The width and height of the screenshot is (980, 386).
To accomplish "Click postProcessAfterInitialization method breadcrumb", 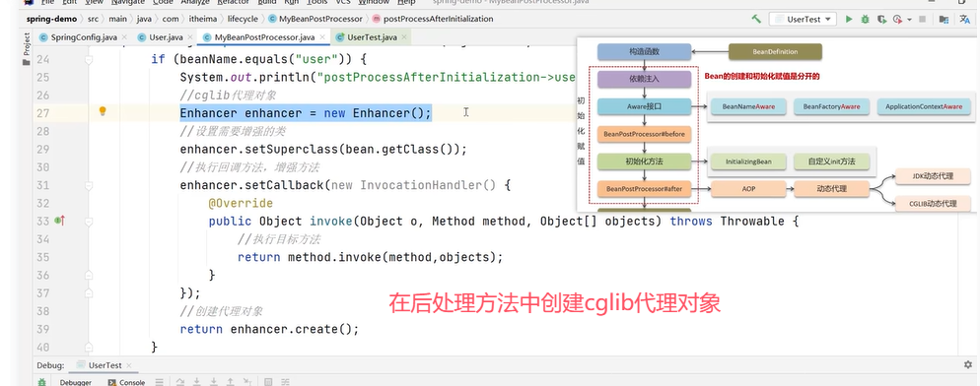I will 433,19.
